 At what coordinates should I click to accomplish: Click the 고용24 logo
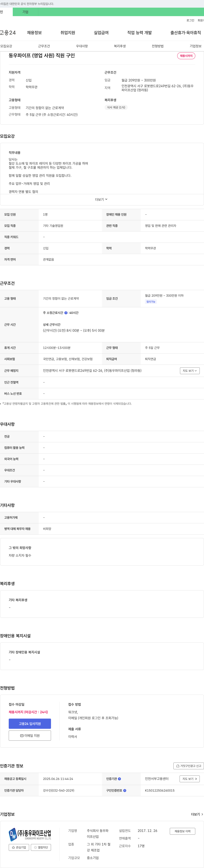pyautogui.click(x=8, y=33)
